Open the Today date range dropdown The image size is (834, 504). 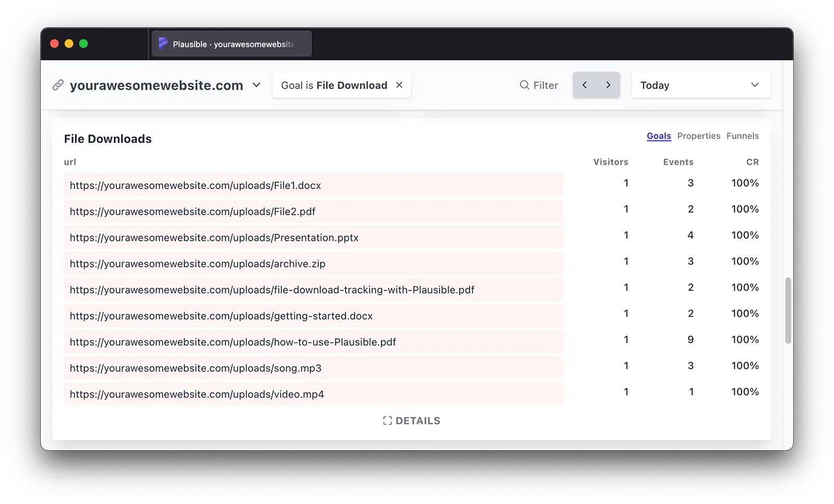[701, 85]
